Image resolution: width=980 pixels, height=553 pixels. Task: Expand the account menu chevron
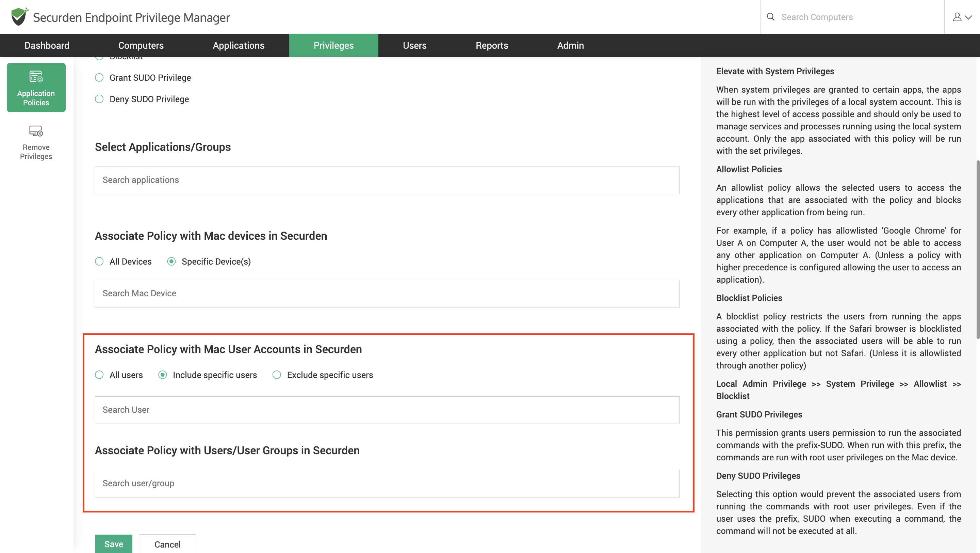pos(968,17)
